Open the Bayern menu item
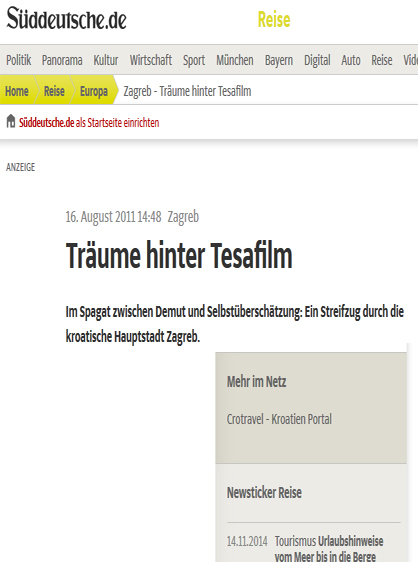This screenshot has width=418, height=562. click(279, 60)
